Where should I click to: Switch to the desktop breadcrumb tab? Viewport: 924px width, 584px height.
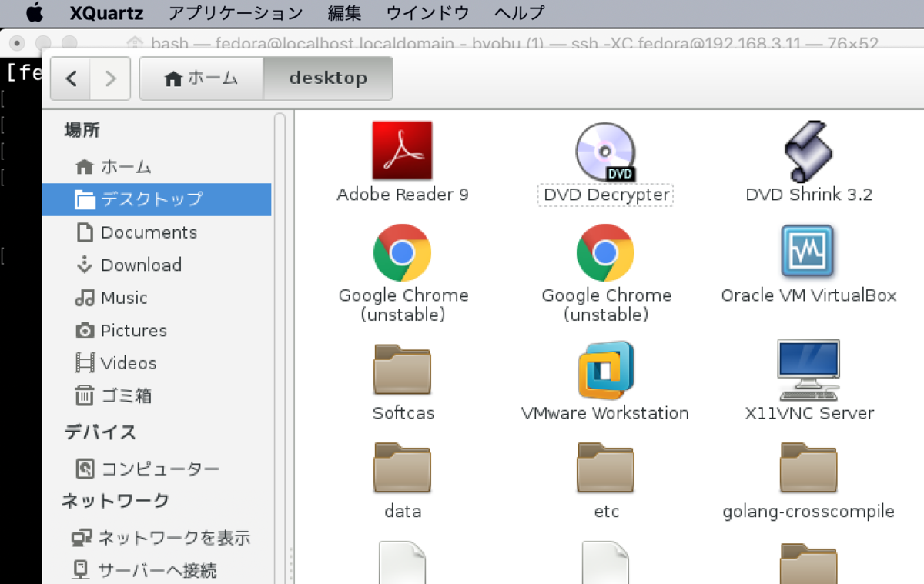(x=327, y=78)
